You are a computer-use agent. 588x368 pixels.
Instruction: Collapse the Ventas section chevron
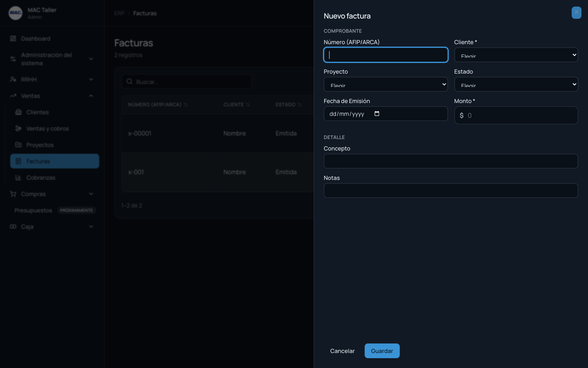91,96
